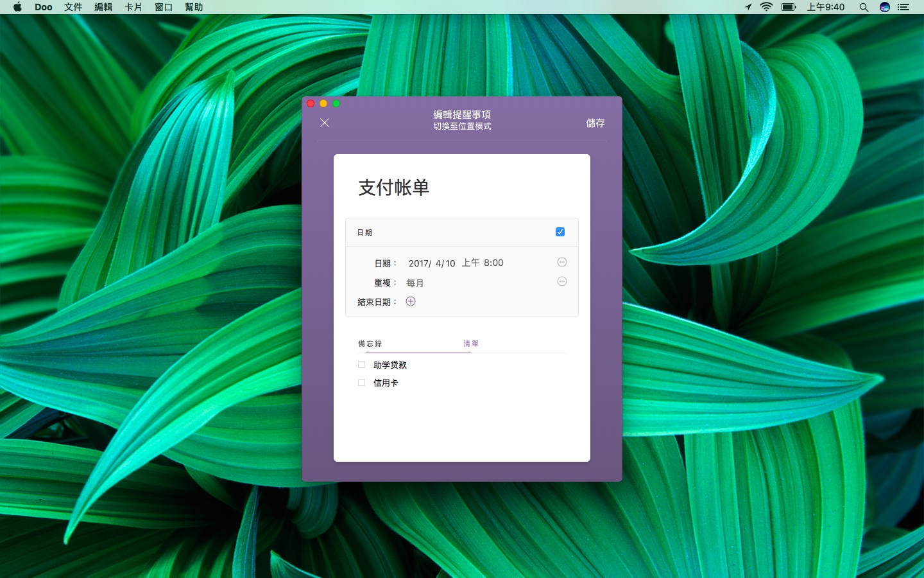Disable the 日期 checkbox
The image size is (924, 578).
[560, 232]
